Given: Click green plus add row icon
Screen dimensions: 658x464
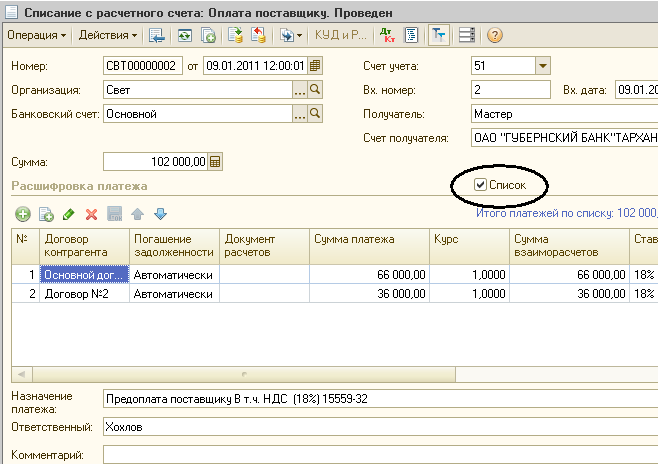Looking at the screenshot, I should click(x=23, y=214).
